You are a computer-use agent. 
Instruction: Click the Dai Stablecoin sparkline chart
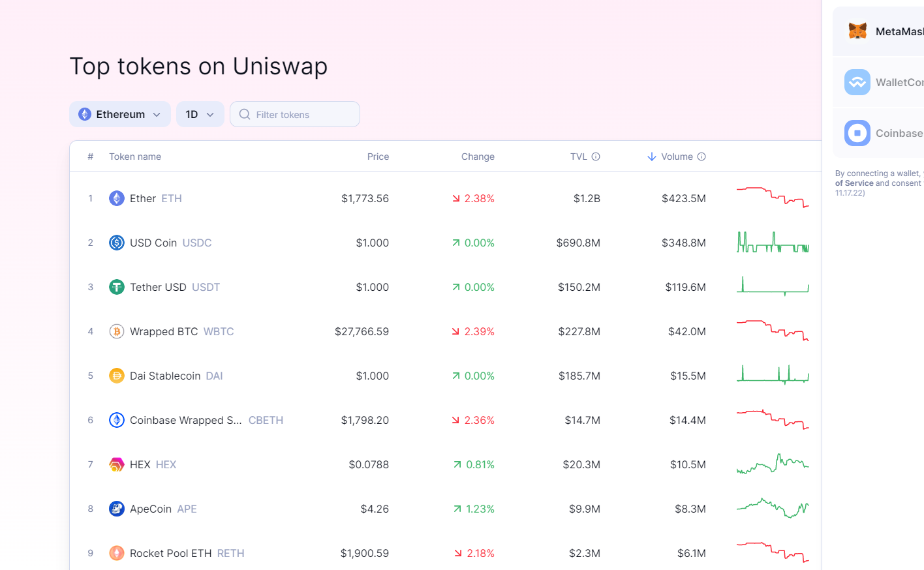point(773,374)
